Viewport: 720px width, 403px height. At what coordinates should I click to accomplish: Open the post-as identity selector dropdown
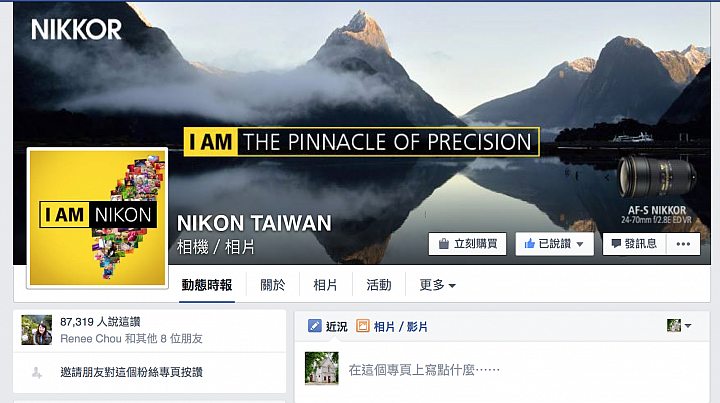[x=679, y=325]
